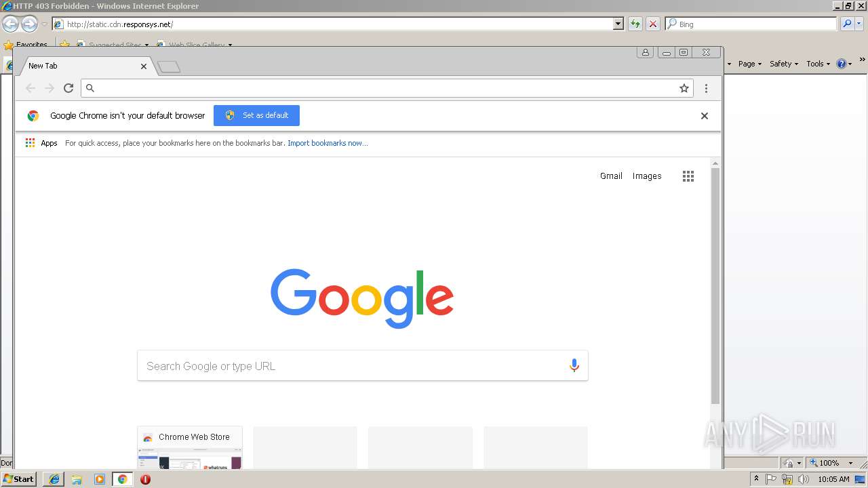
Task: Click the Bing search box in Internet Explorer
Action: click(751, 24)
